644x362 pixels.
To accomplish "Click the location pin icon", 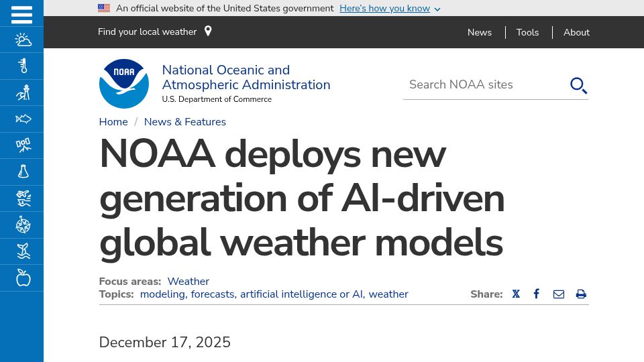I will pyautogui.click(x=208, y=32).
